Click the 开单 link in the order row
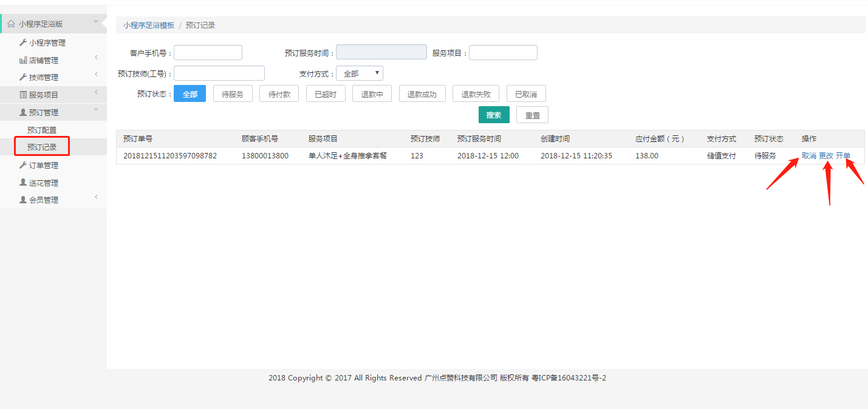 842,156
